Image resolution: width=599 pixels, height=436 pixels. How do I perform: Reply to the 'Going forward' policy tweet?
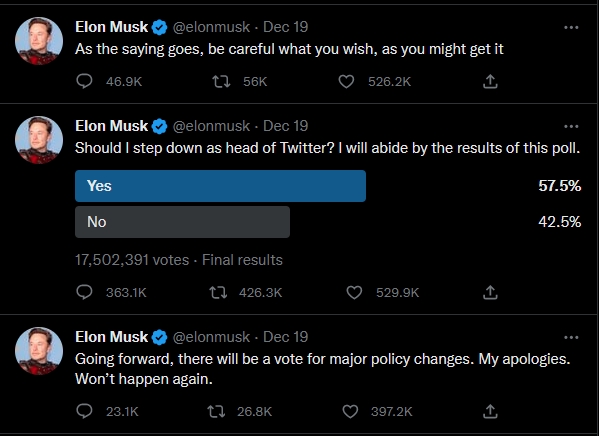[x=84, y=412]
